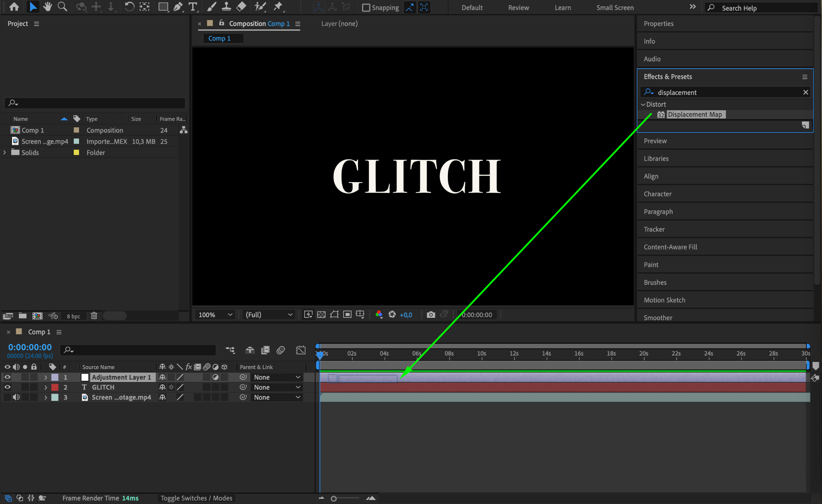822x504 pixels.
Task: Clear the displacement search with X
Action: [805, 92]
